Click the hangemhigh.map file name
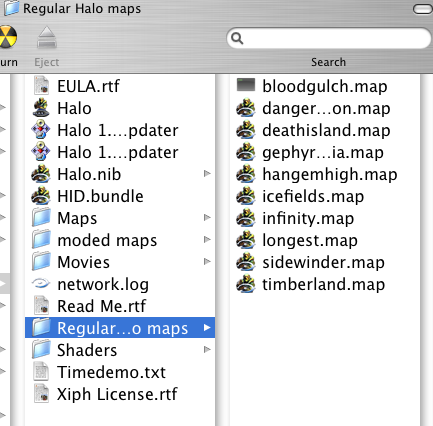 (330, 175)
